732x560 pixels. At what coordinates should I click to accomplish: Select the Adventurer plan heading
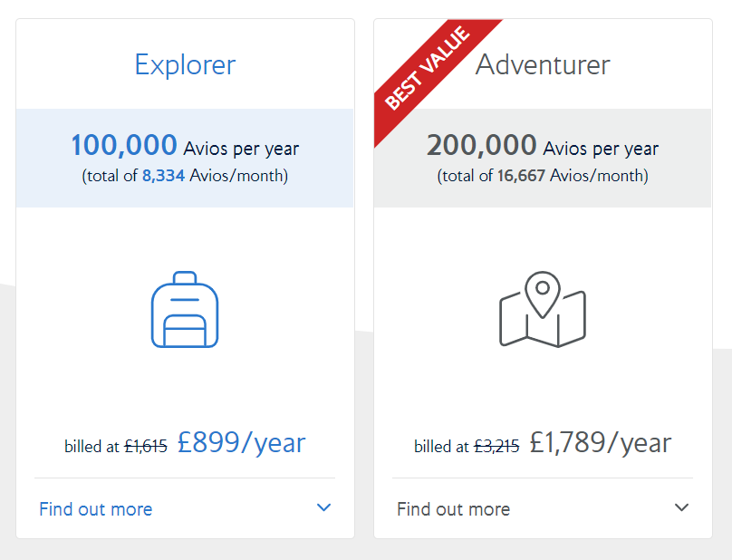(543, 64)
